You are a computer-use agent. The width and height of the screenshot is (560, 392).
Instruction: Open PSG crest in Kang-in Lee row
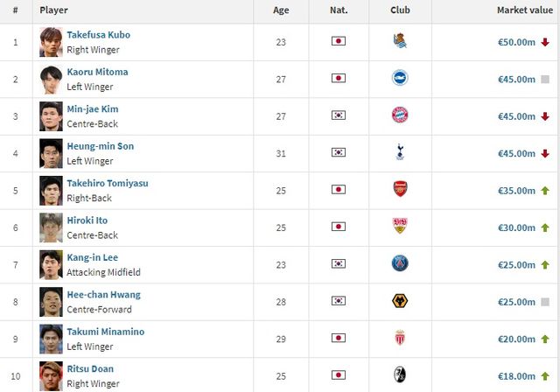pyautogui.click(x=400, y=264)
